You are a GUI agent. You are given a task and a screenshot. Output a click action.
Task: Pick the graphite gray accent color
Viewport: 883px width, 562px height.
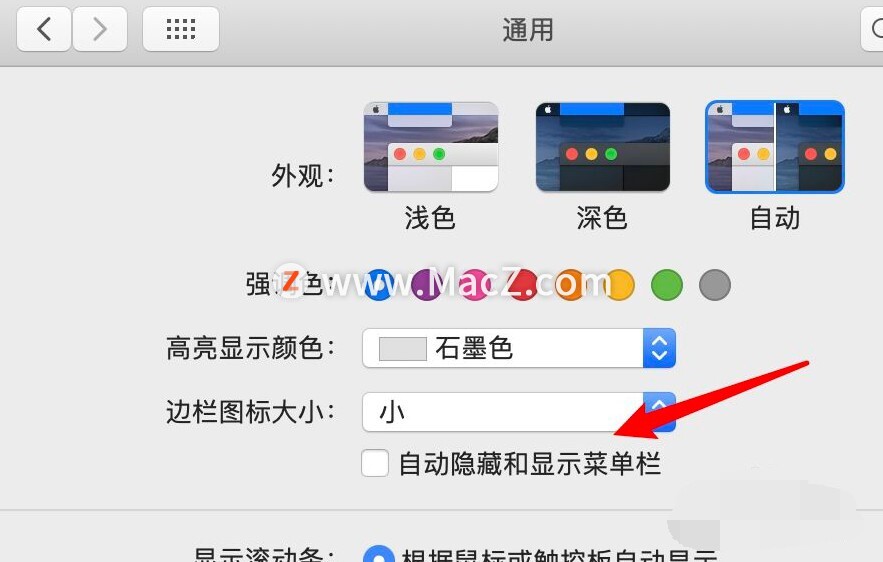click(x=715, y=284)
